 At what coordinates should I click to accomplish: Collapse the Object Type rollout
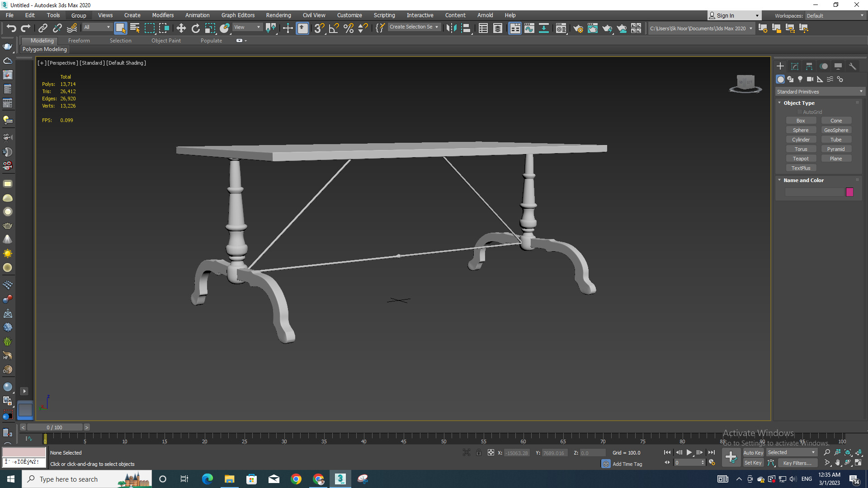tap(779, 103)
